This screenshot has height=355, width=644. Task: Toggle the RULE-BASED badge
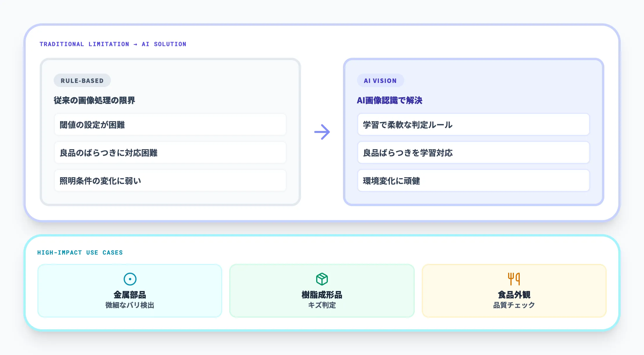click(82, 81)
